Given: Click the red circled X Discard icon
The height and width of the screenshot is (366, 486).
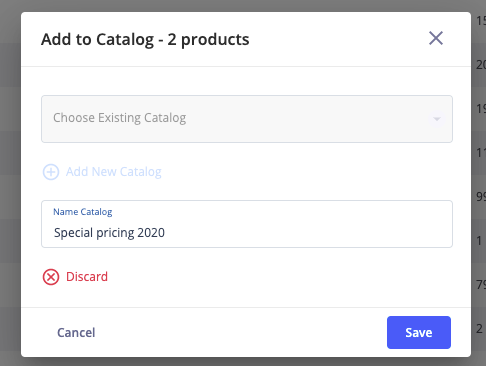Looking at the screenshot, I should [51, 277].
